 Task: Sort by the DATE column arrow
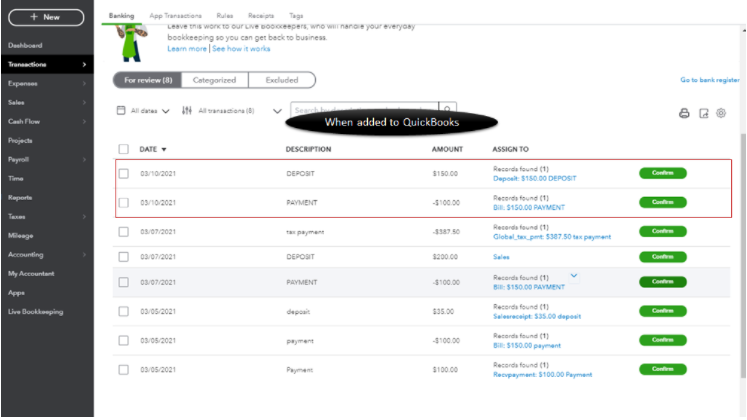pyautogui.click(x=164, y=149)
